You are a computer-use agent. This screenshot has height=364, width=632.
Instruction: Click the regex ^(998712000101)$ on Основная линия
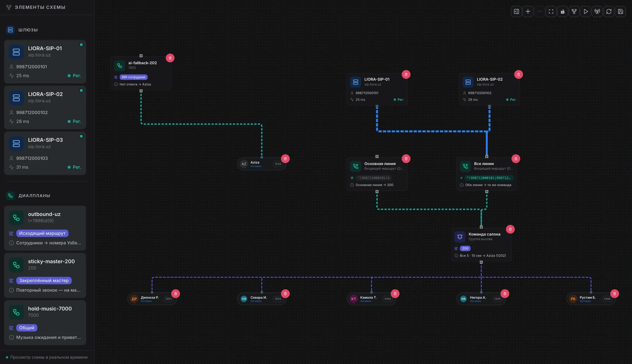pos(374,178)
